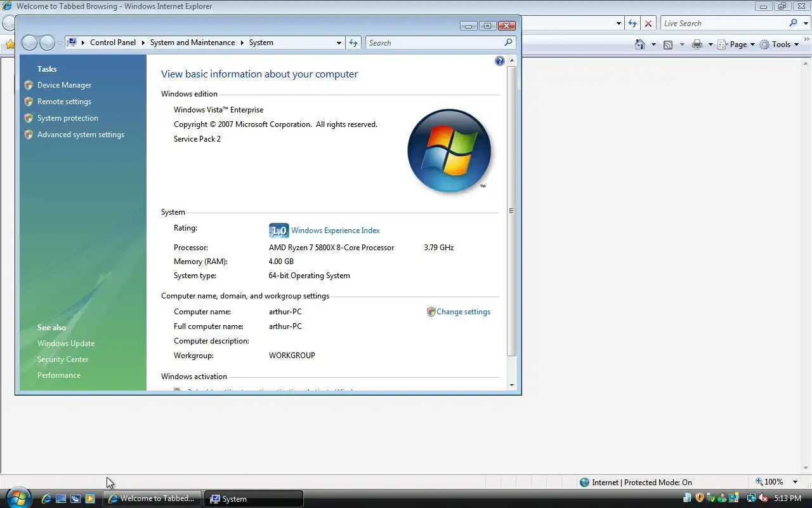This screenshot has height=508, width=812.
Task: Click the leftmost notification area icon
Action: (688, 498)
